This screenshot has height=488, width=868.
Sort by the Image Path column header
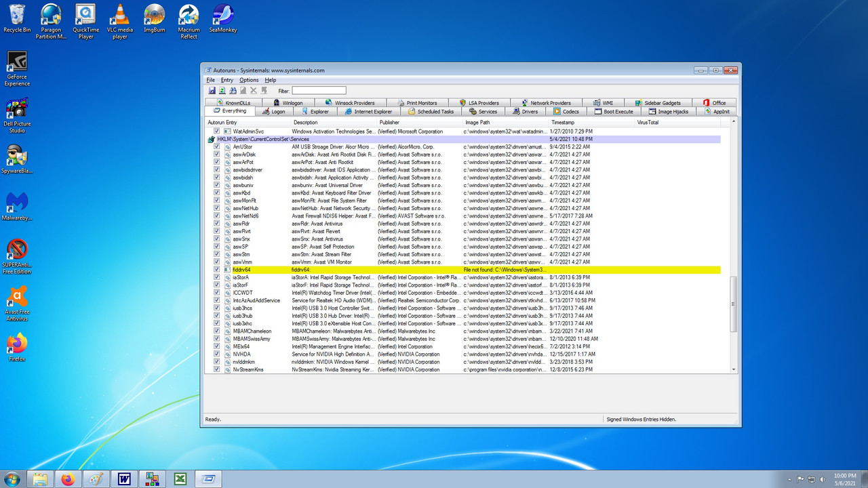coord(506,123)
